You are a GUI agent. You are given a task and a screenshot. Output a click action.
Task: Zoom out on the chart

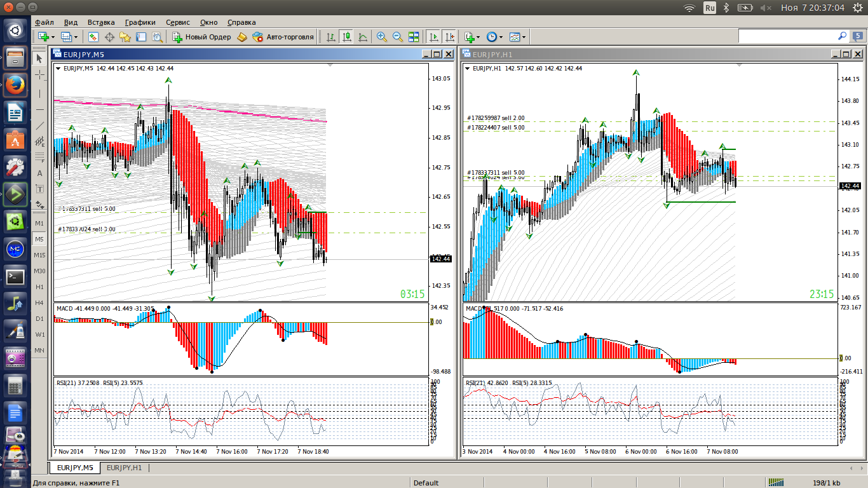pyautogui.click(x=398, y=37)
